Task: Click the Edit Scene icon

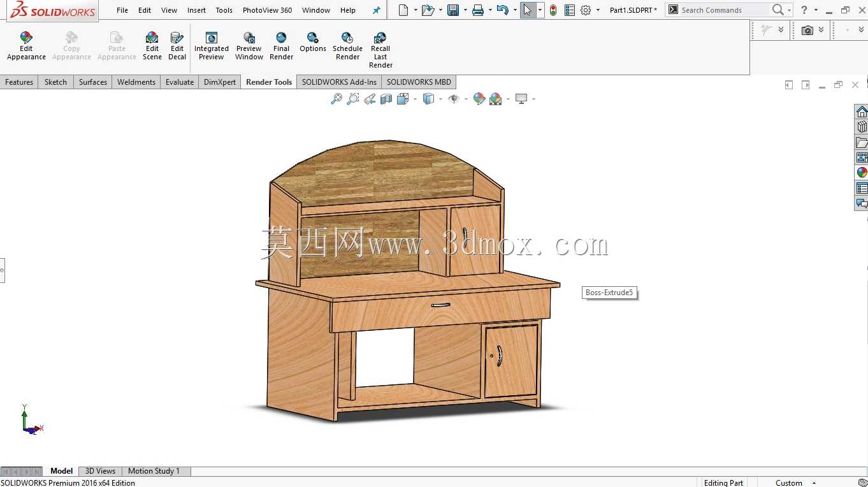Action: [x=152, y=46]
